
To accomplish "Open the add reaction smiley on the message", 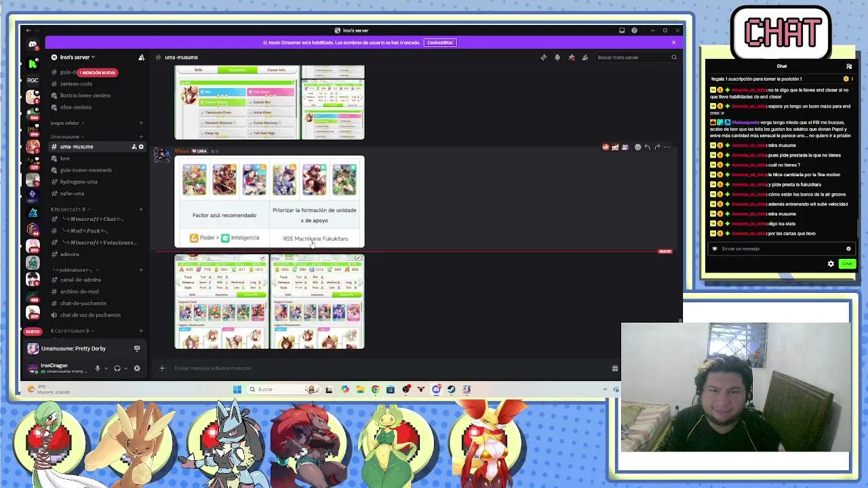I will (637, 147).
